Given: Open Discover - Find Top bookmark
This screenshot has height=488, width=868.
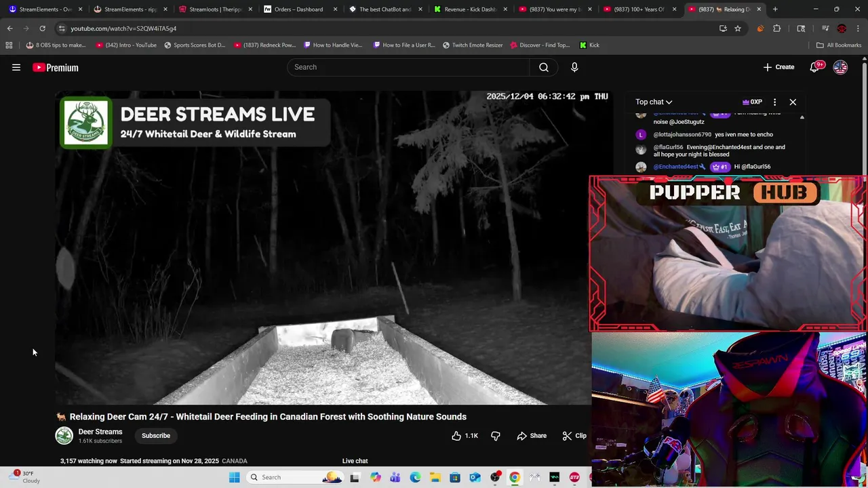Looking at the screenshot, I should (x=540, y=45).
